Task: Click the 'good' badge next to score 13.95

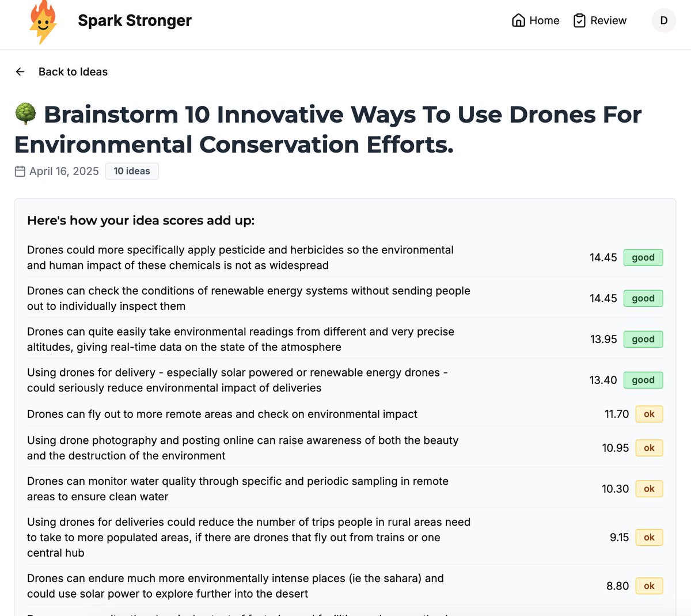Action: coord(643,339)
